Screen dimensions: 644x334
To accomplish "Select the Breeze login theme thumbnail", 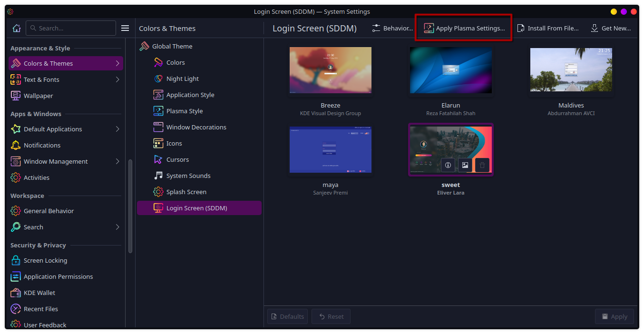I will [x=331, y=70].
